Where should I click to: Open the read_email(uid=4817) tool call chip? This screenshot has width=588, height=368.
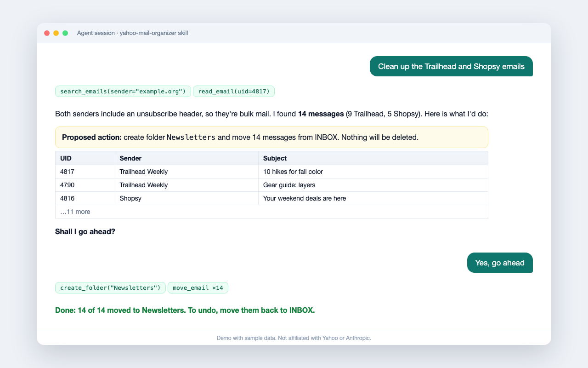coord(234,92)
